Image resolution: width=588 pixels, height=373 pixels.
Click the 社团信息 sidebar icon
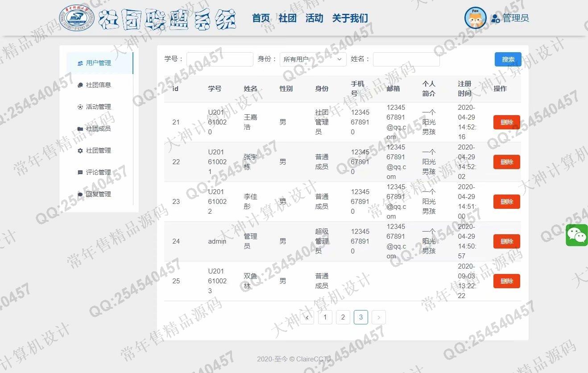point(80,85)
